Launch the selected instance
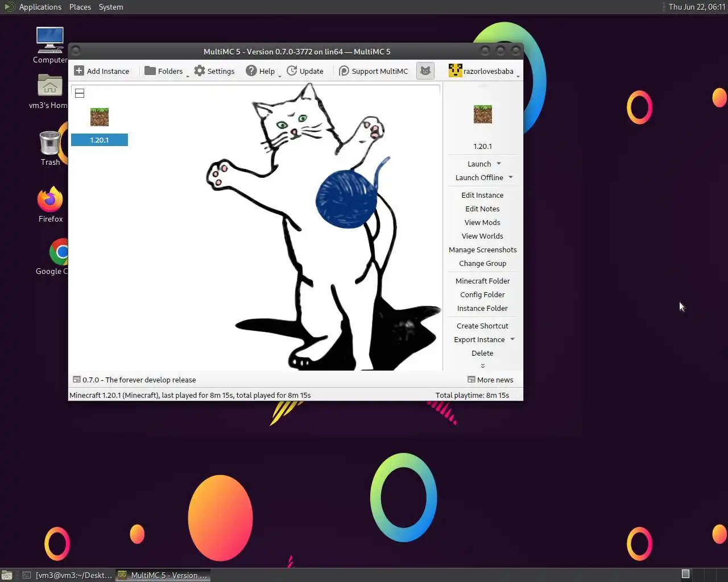728x582 pixels. (479, 164)
